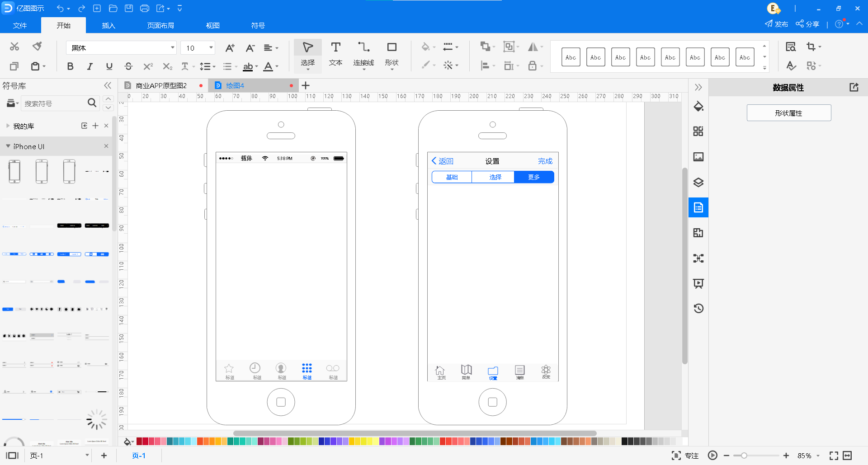Screen dimensions: 868x465
Task: Click the Redo arrow in title bar
Action: pos(82,8)
